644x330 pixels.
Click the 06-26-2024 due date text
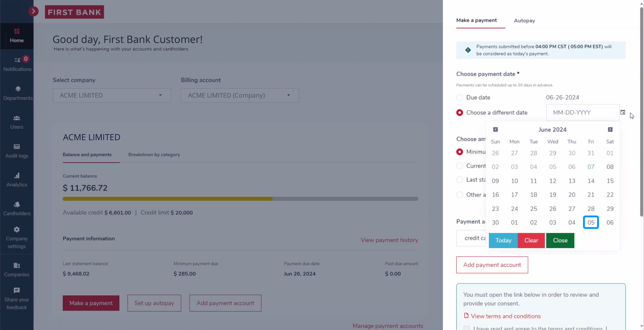point(562,97)
